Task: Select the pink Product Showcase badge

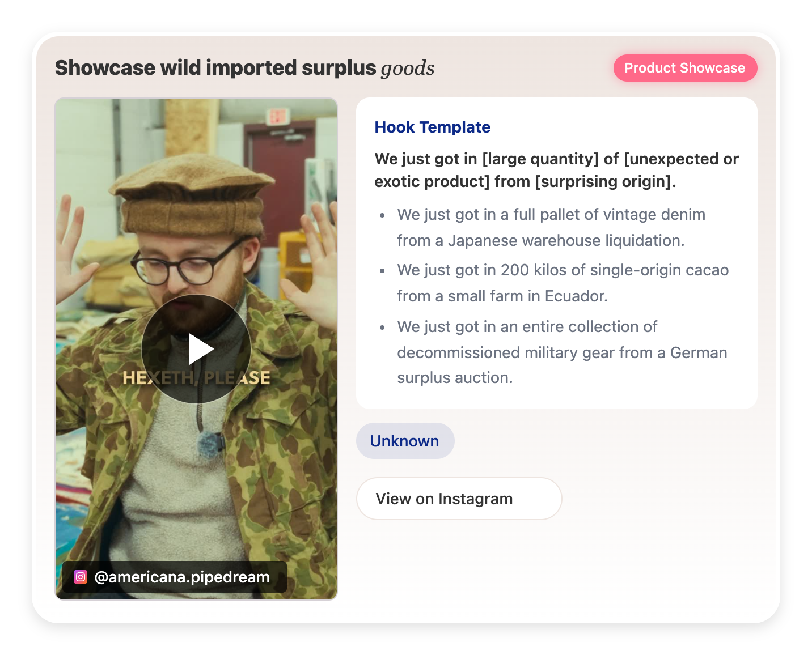Action: coord(684,68)
